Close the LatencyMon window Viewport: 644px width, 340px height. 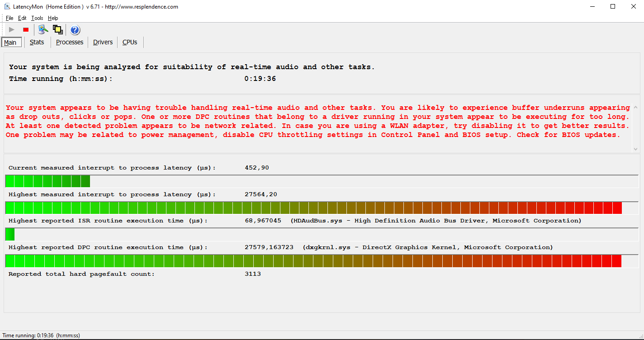[x=634, y=7]
